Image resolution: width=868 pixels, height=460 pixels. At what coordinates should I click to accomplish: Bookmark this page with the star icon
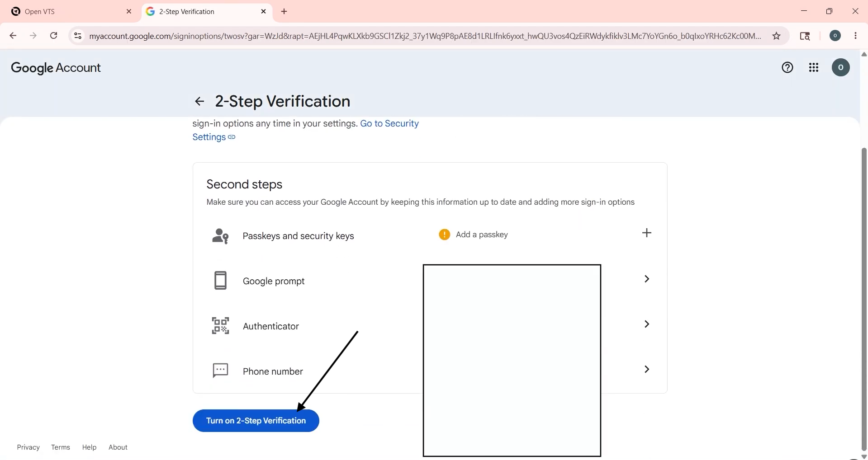[777, 36]
